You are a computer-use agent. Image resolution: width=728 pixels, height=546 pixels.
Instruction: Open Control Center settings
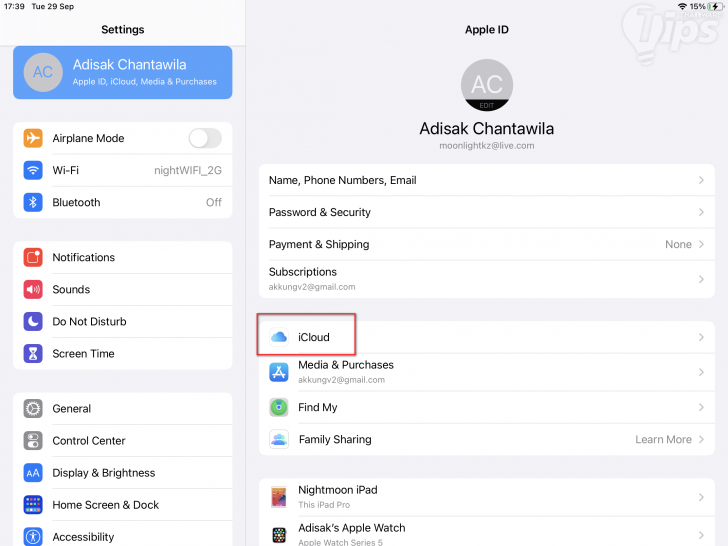(123, 441)
